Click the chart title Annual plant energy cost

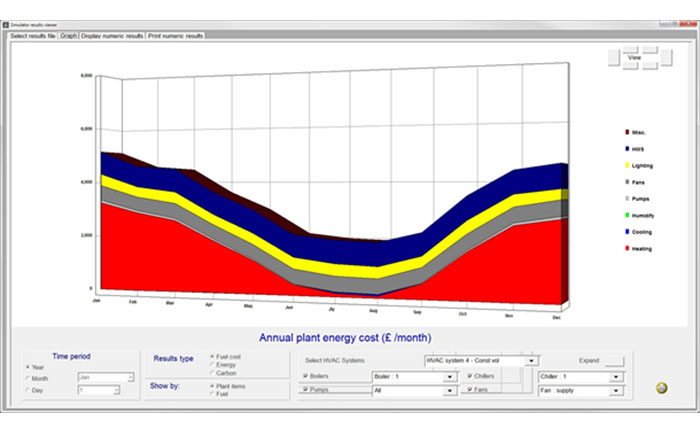tap(345, 338)
